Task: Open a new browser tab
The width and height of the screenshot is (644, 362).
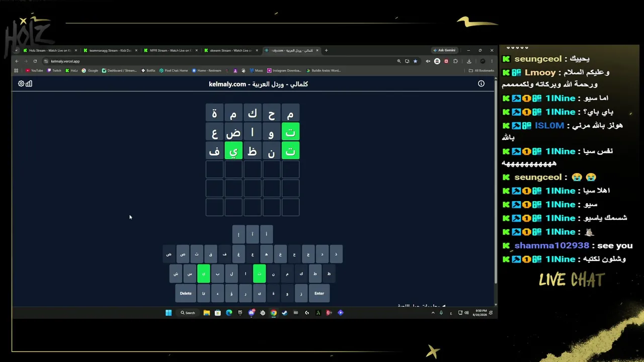Action: pyautogui.click(x=326, y=50)
